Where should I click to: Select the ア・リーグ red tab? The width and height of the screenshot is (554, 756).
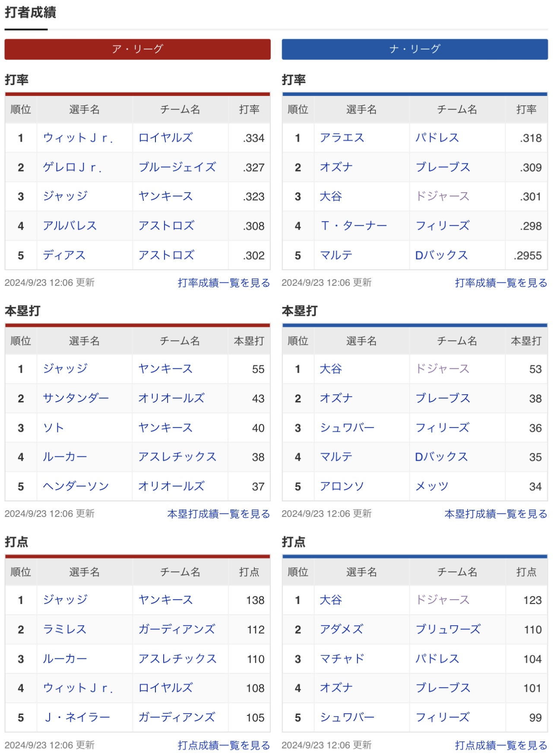pyautogui.click(x=137, y=49)
